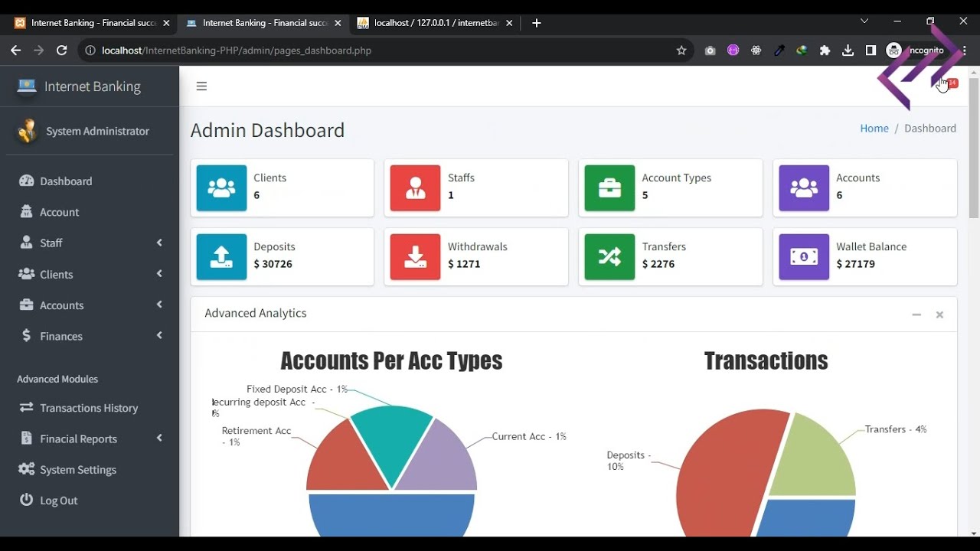Click the camera extension icon
Viewport: 980px width, 551px height.
point(710,51)
